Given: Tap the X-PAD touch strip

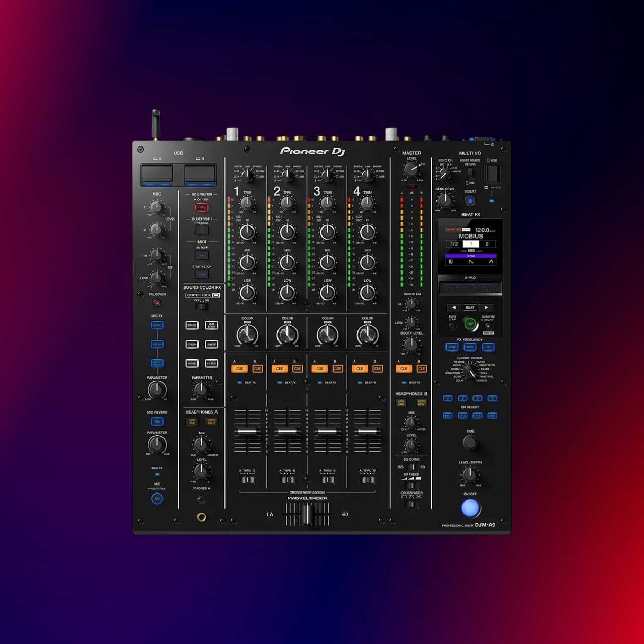Looking at the screenshot, I should [470, 288].
